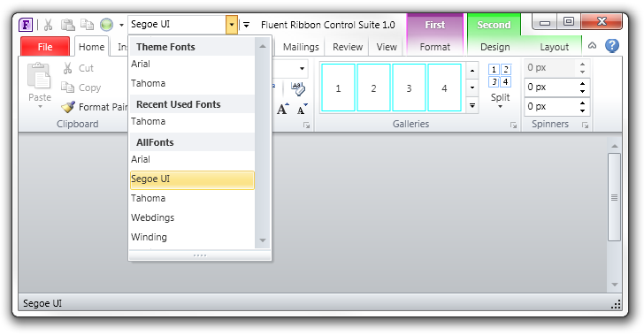Open the Review tab
644x335 pixels.
348,47
